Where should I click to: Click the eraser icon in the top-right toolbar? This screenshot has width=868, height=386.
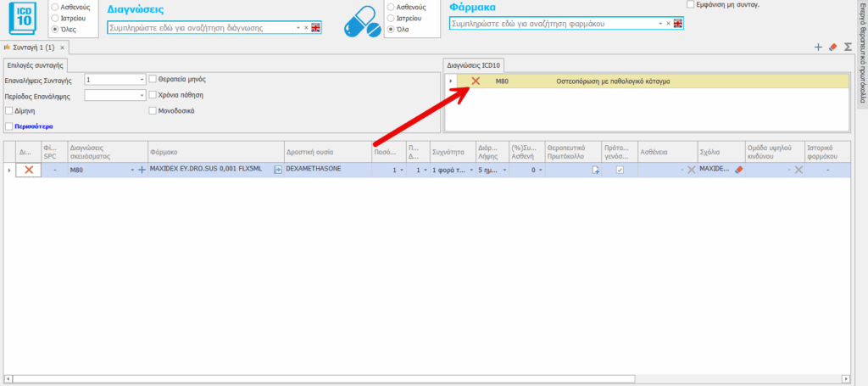coord(832,48)
